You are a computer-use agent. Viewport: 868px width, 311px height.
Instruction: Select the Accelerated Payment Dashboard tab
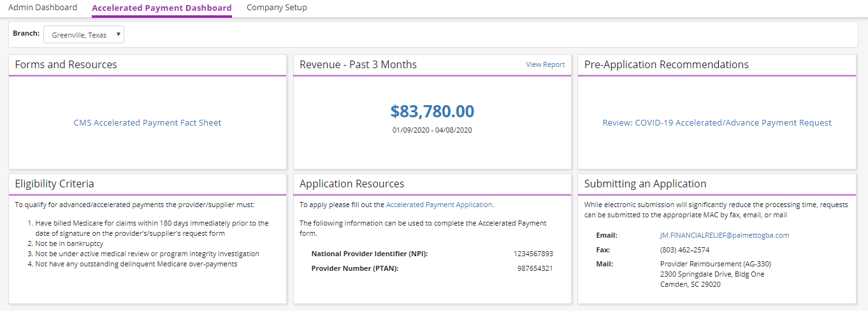click(162, 8)
